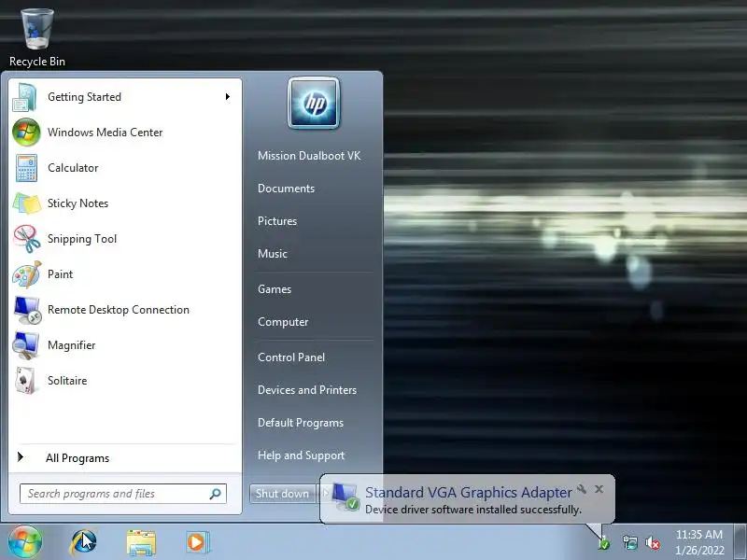Click the Getting Started icon
The image size is (747, 560).
(x=25, y=97)
